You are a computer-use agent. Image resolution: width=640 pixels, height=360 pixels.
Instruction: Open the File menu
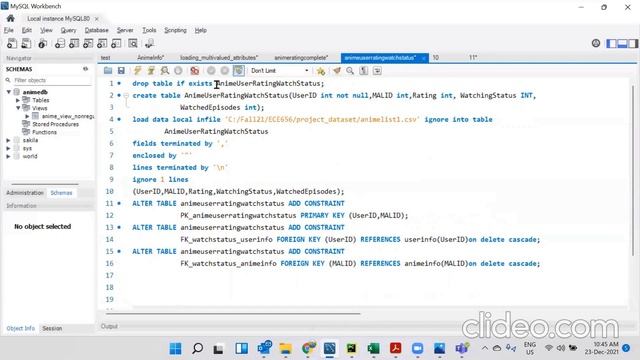[9, 30]
